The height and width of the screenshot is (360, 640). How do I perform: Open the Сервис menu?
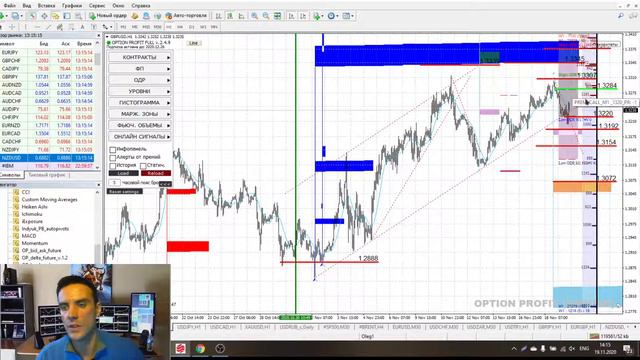click(x=97, y=6)
